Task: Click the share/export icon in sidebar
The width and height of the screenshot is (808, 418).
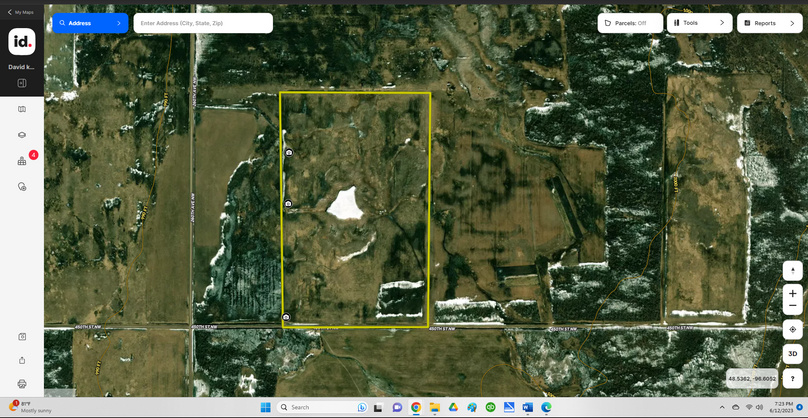Action: [22, 361]
